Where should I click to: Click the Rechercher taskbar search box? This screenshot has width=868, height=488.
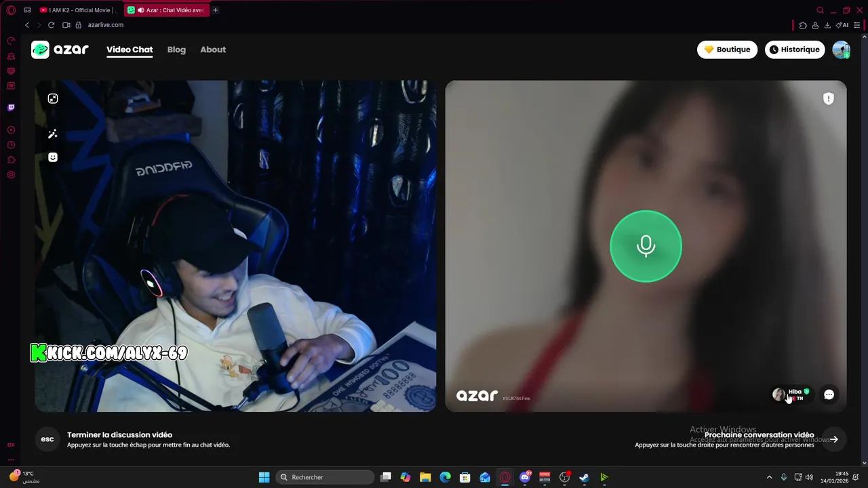tap(325, 477)
